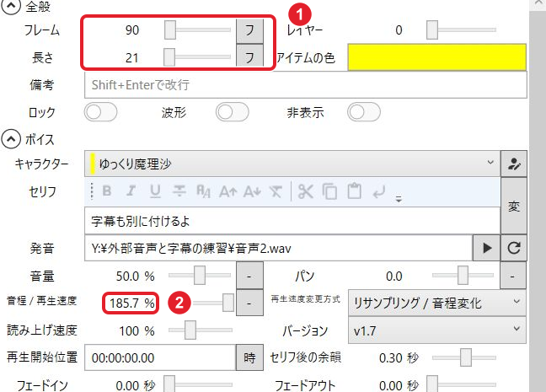Click the 変 button beside セリフ
This screenshot has height=392, width=546.
click(x=514, y=207)
